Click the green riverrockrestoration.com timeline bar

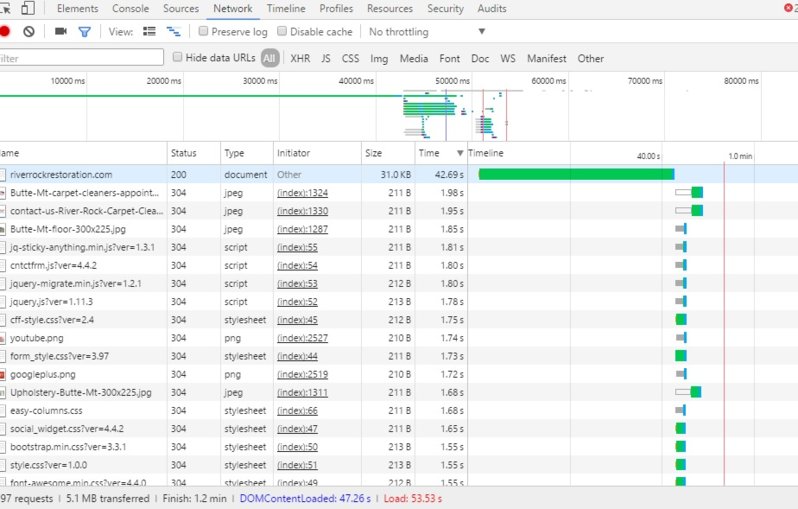[x=576, y=174]
